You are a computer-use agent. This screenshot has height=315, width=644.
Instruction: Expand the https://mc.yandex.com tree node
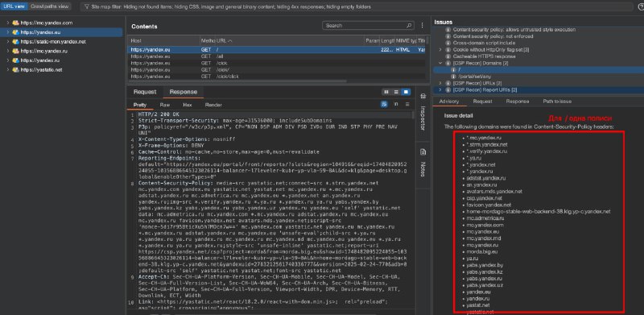tap(8, 23)
